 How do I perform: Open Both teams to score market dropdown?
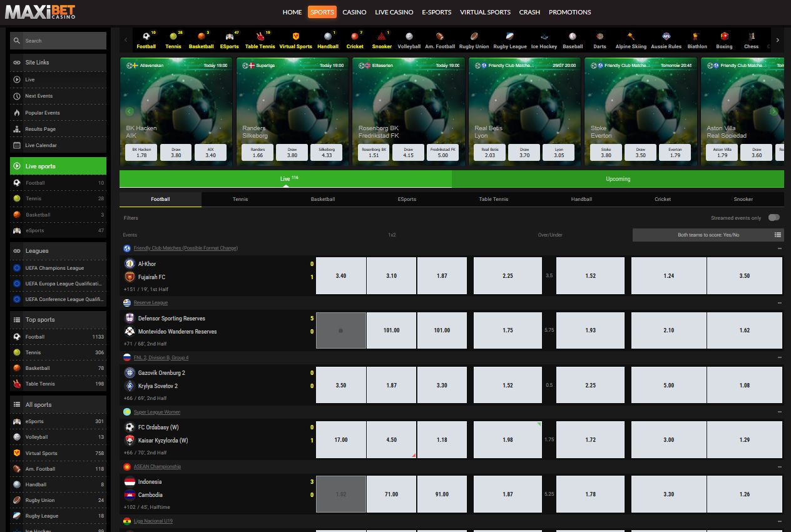tap(708, 235)
